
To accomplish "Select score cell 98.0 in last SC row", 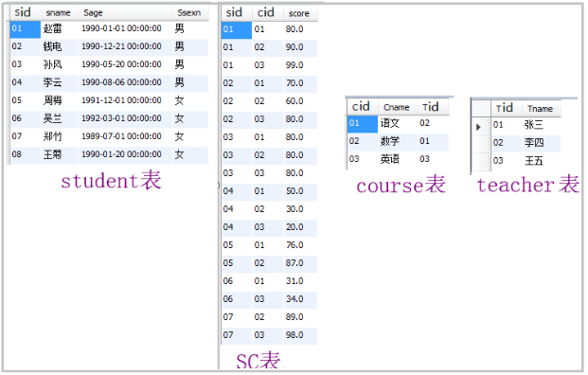I will 300,335.
